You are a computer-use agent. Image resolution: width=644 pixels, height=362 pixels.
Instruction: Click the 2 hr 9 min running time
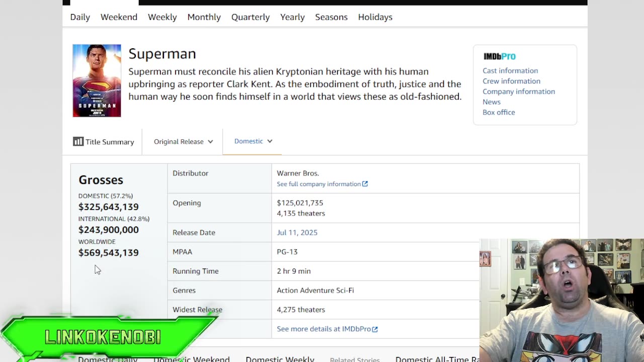click(x=293, y=271)
